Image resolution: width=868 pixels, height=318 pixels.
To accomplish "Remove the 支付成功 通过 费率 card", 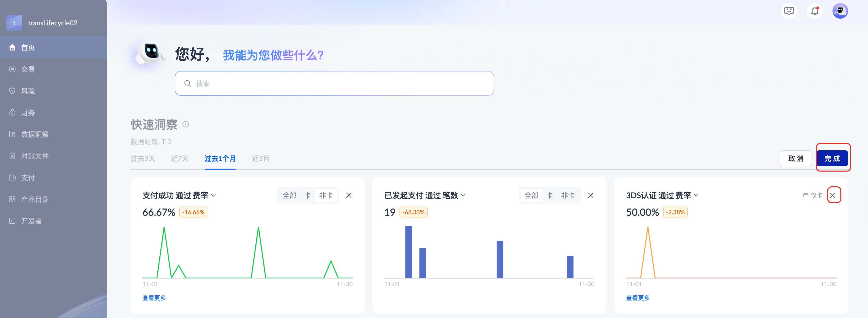I will [349, 195].
